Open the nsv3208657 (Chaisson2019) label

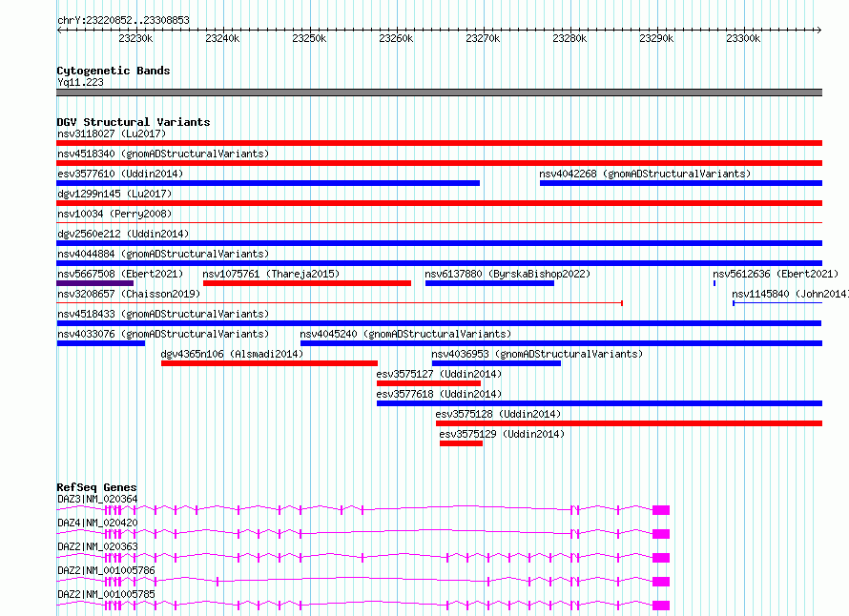coord(129,294)
